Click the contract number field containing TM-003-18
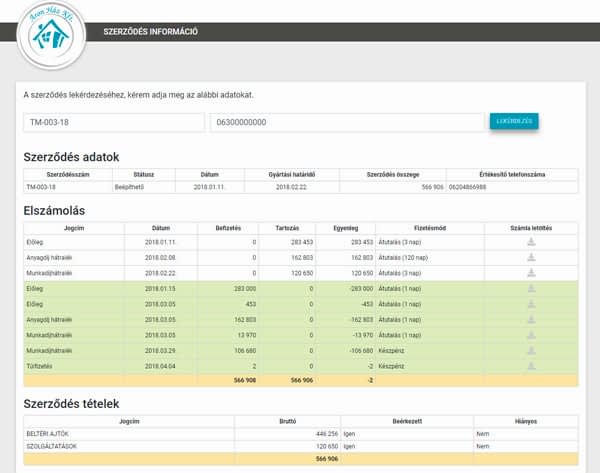The width and height of the screenshot is (600, 473). (114, 123)
